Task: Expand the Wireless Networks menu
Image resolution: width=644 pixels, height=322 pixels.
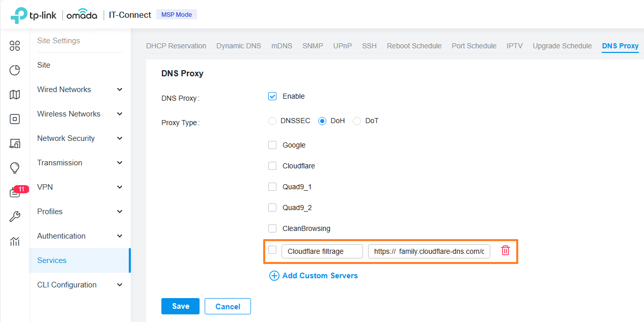Action: click(x=79, y=113)
